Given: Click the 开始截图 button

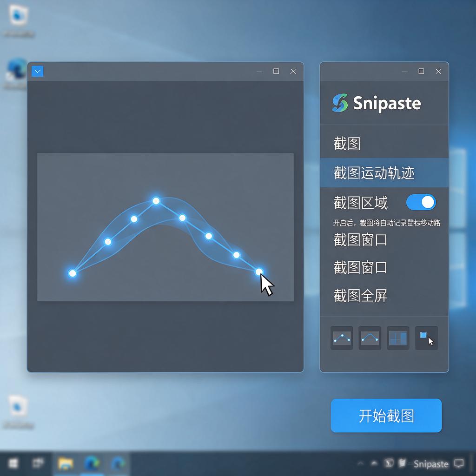Looking at the screenshot, I should point(386,416).
